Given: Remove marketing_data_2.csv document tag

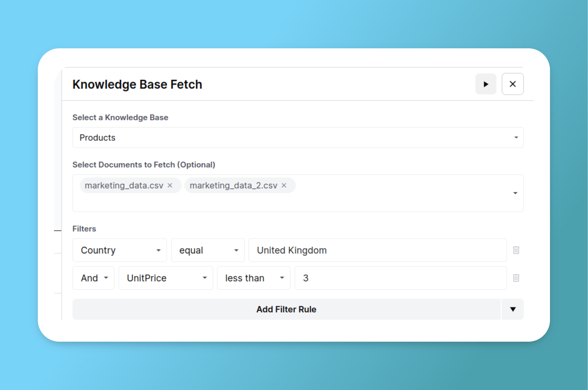Looking at the screenshot, I should pyautogui.click(x=284, y=185).
